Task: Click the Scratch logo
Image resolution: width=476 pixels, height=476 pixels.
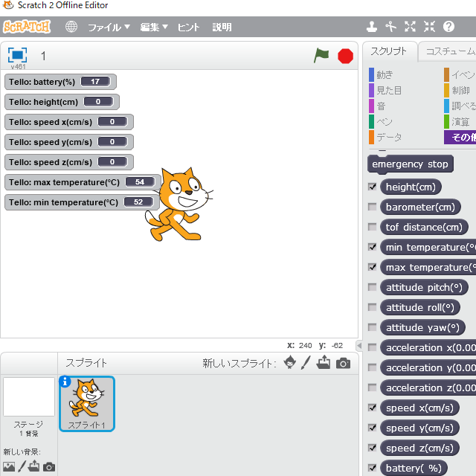Action: [x=27, y=27]
